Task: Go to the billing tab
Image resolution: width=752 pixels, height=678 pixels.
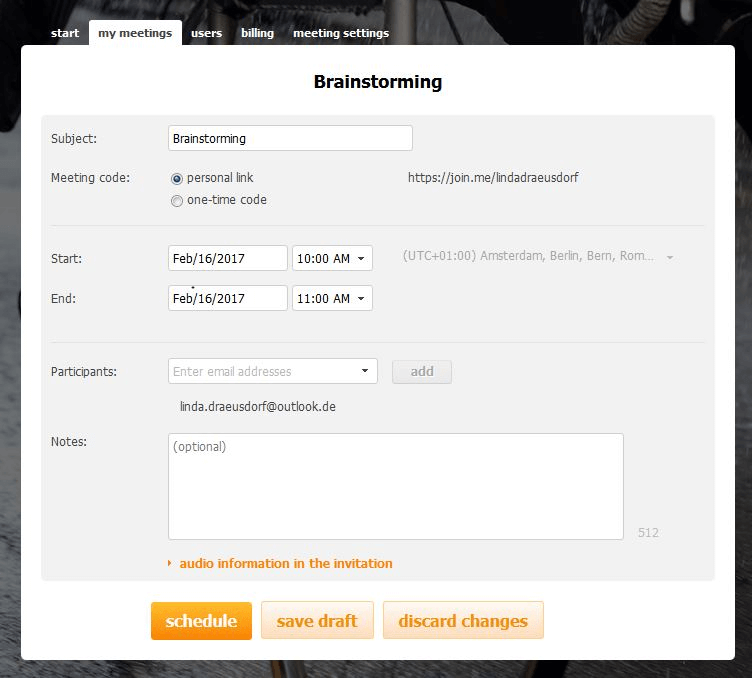Action: coord(257,33)
